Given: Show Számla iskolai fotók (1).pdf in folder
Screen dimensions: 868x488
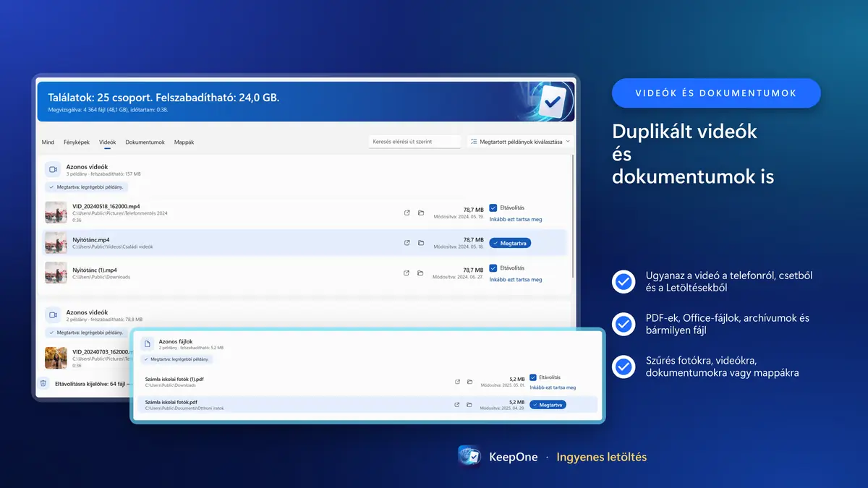Looking at the screenshot, I should pyautogui.click(x=469, y=381).
